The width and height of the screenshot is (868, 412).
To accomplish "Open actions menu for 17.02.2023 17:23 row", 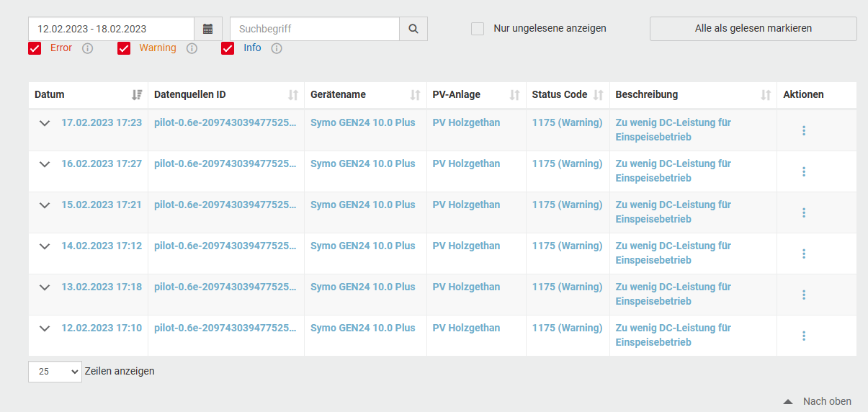I will 804,130.
